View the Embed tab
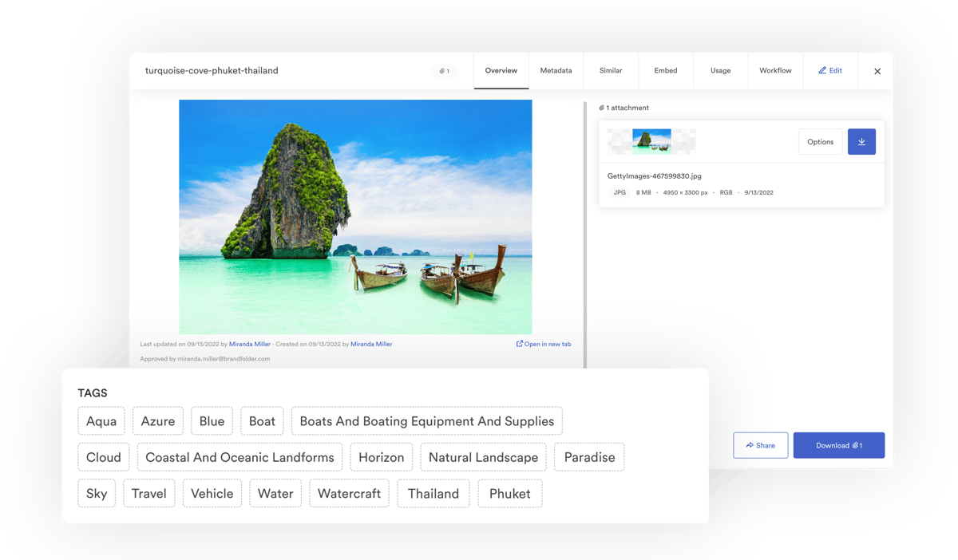Screen dimensions: 958x560 point(665,70)
